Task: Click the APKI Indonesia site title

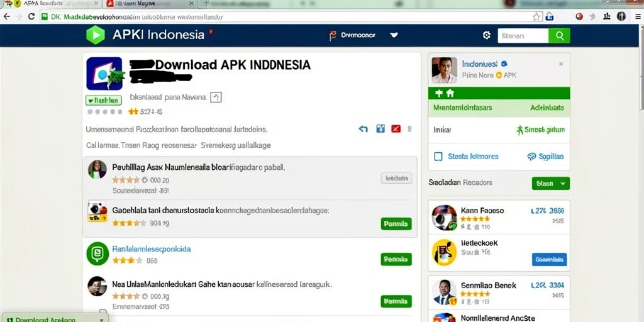Action: point(158,35)
